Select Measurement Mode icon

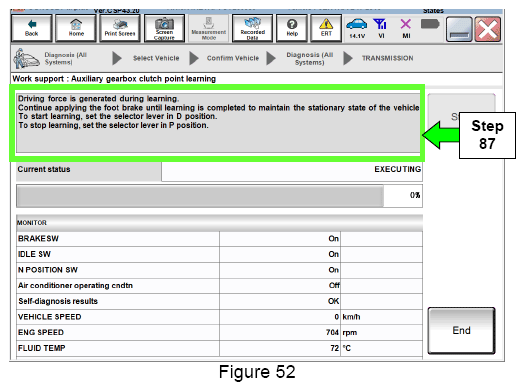tap(209, 28)
